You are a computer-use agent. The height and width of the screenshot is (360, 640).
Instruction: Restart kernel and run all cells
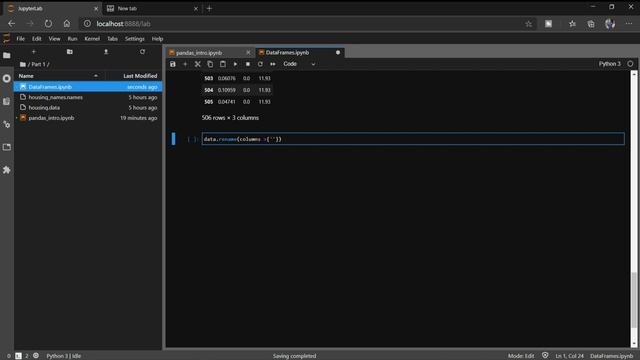(273, 64)
